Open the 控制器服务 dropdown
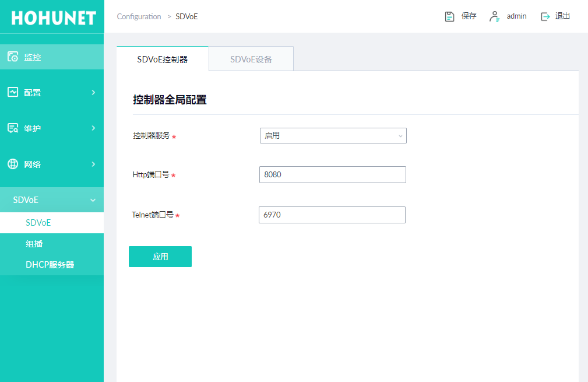The height and width of the screenshot is (382, 588). pos(333,135)
